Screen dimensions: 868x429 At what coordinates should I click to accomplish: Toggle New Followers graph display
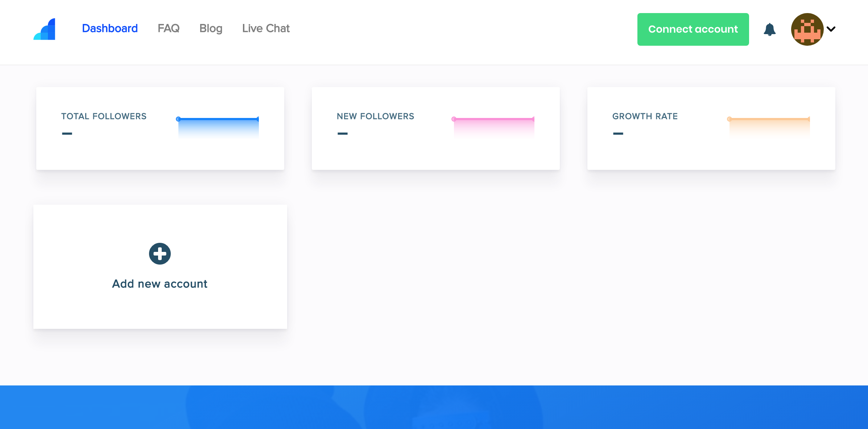[343, 133]
